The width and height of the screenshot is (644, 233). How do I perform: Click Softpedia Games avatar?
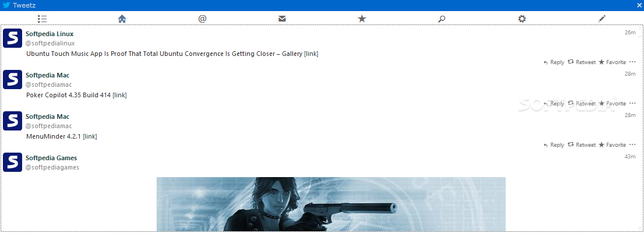click(x=12, y=162)
